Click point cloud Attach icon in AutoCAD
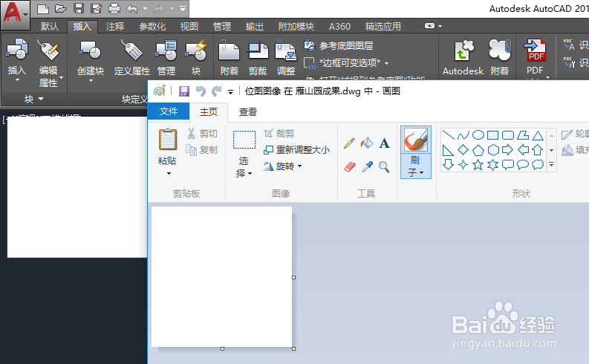 [500, 49]
